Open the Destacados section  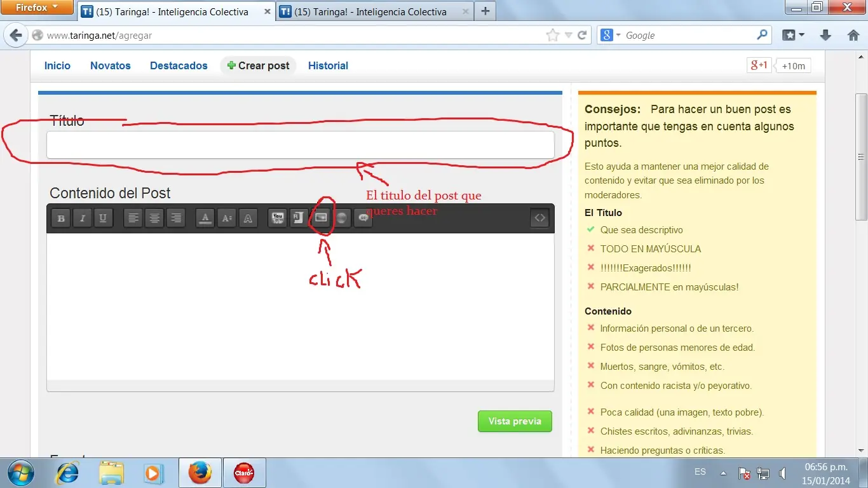point(179,65)
